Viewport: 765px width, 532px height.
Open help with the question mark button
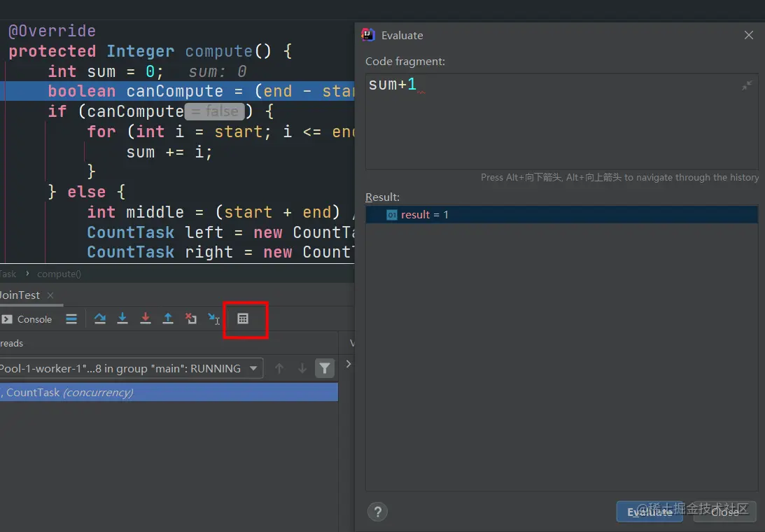click(378, 512)
